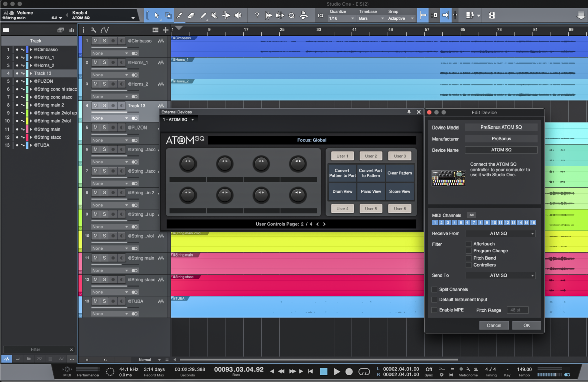Open the Score View
588x382 pixels.
tap(400, 191)
